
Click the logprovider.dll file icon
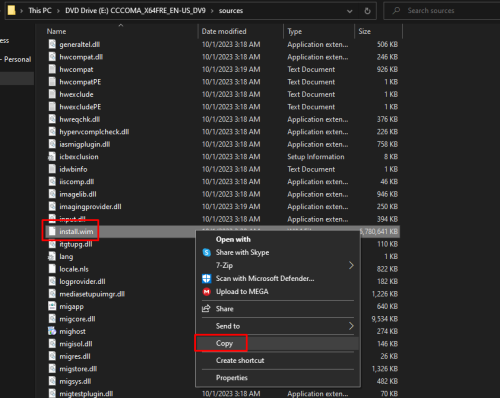point(52,281)
